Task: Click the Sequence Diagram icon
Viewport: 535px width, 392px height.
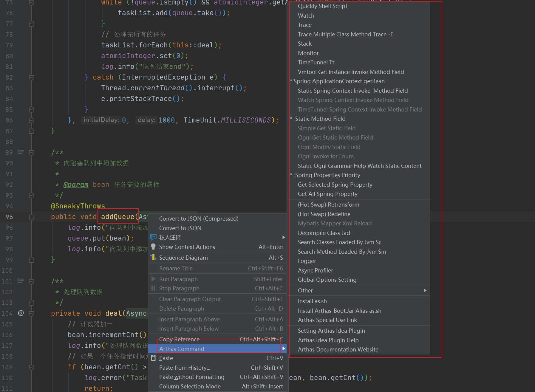Action: 153,257
